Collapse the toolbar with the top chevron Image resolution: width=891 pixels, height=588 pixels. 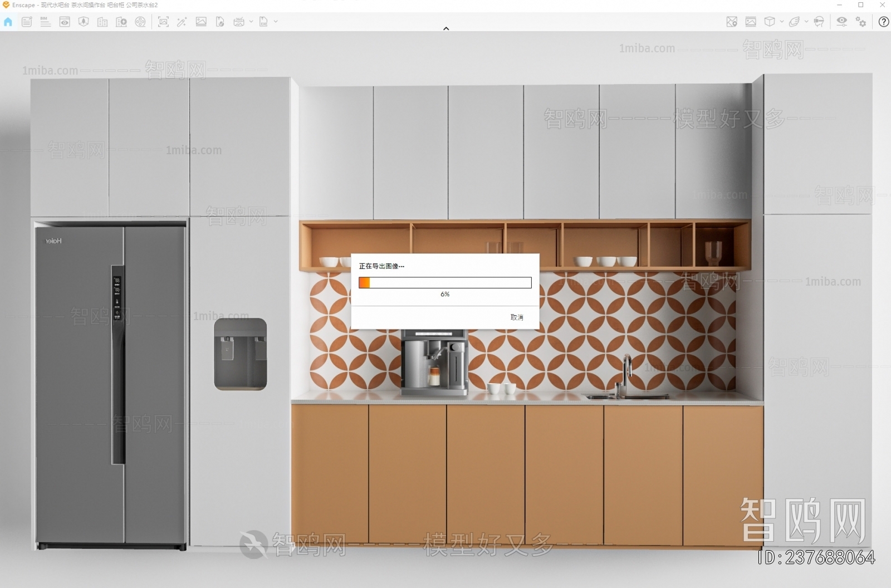(x=445, y=28)
